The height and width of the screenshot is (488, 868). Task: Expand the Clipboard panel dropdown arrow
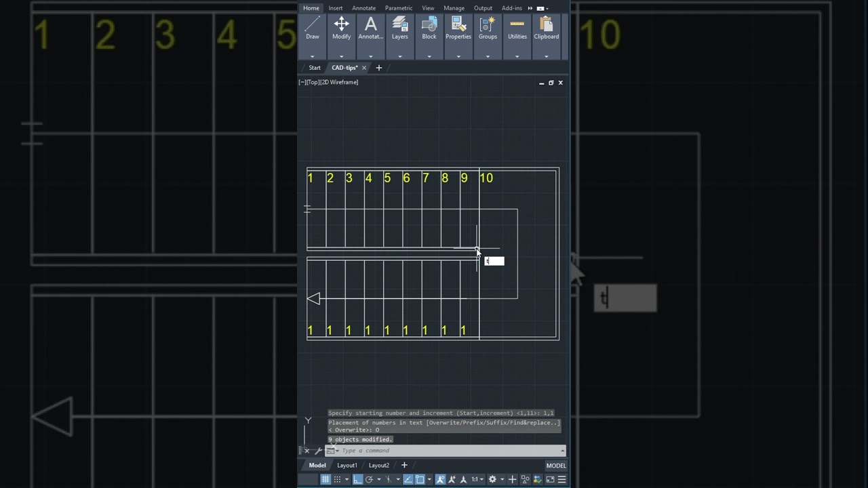[x=547, y=56]
